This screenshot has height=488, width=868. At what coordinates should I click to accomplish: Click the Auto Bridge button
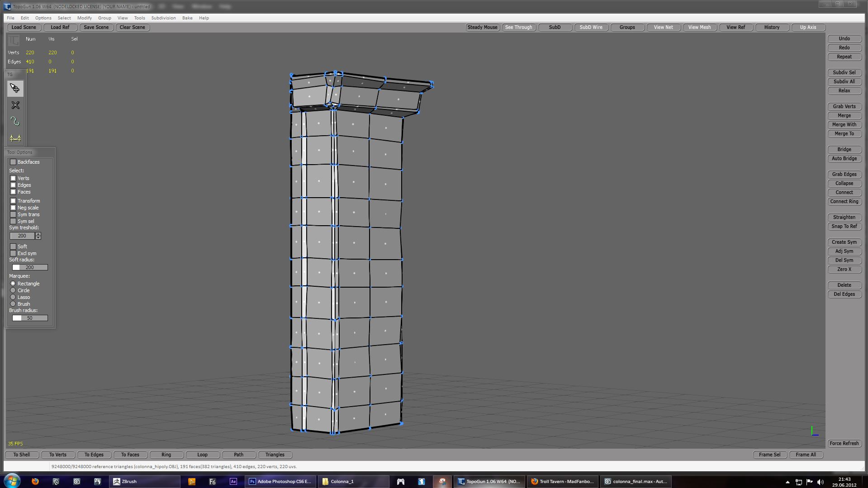click(844, 159)
